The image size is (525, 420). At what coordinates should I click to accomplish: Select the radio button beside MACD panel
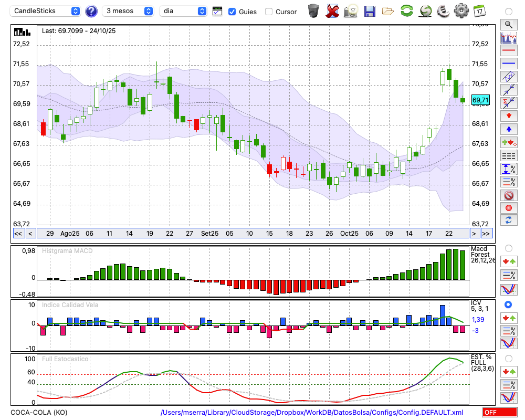click(x=508, y=248)
